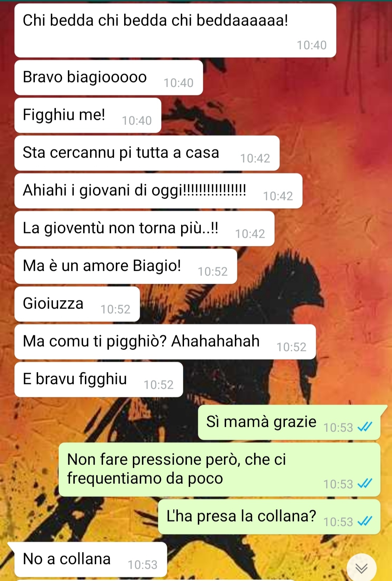This screenshot has height=581, width=392.
Task: Tap message 'Sta cercannu pi tutta a casa'
Action: [x=147, y=153]
